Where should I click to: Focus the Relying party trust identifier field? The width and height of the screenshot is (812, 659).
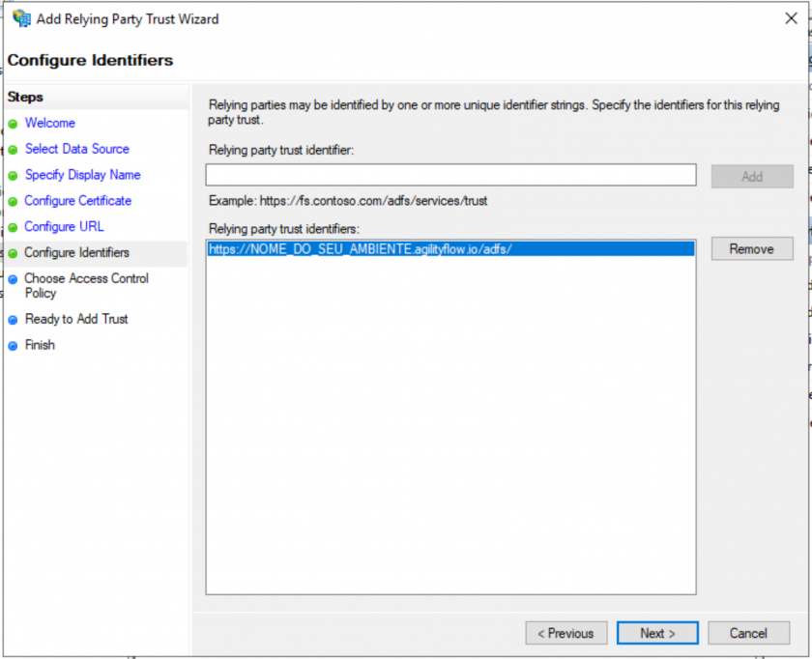pos(450,175)
